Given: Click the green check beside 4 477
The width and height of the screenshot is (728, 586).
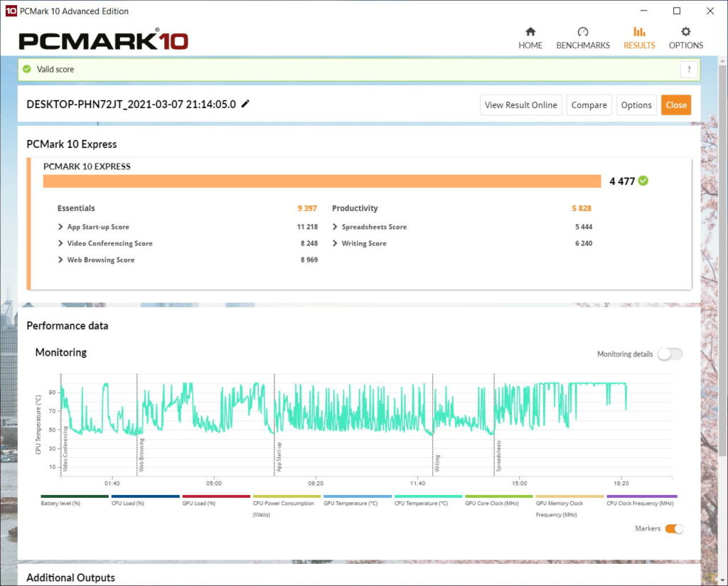Looking at the screenshot, I should [x=643, y=181].
